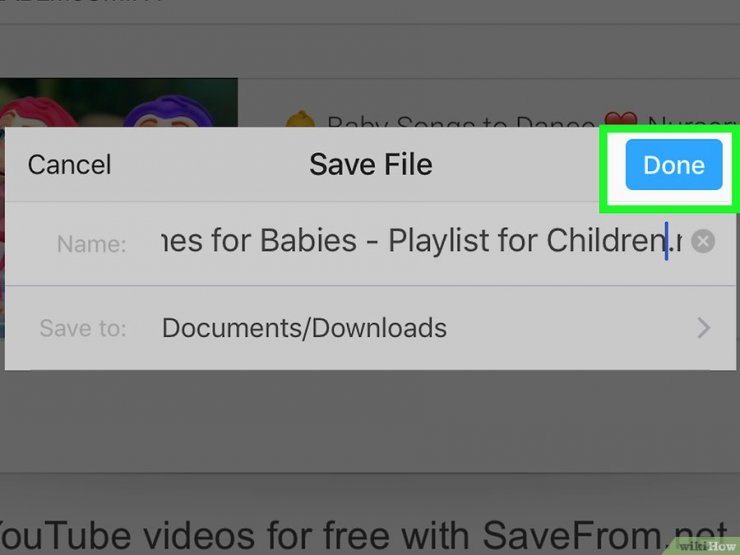Click the Name: field label
Image resolution: width=740 pixels, height=555 pixels.
point(92,244)
